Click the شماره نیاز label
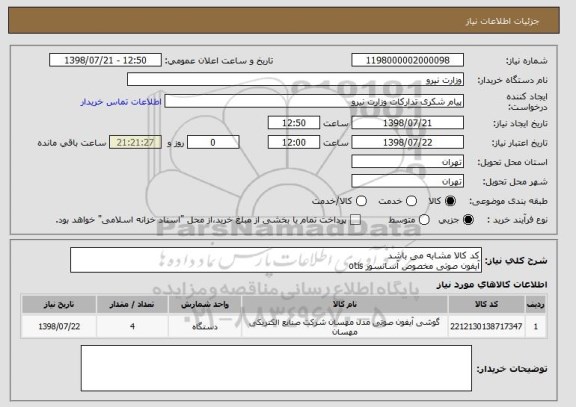 [527, 61]
